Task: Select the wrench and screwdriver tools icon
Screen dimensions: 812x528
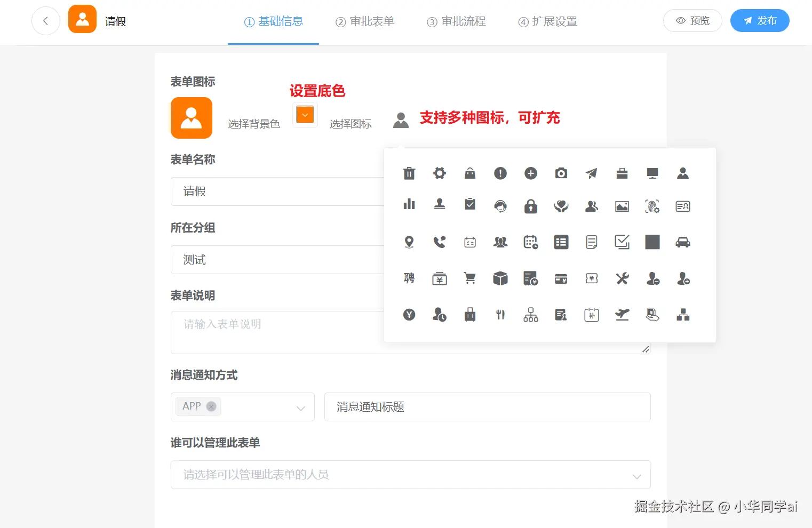Action: click(x=622, y=278)
